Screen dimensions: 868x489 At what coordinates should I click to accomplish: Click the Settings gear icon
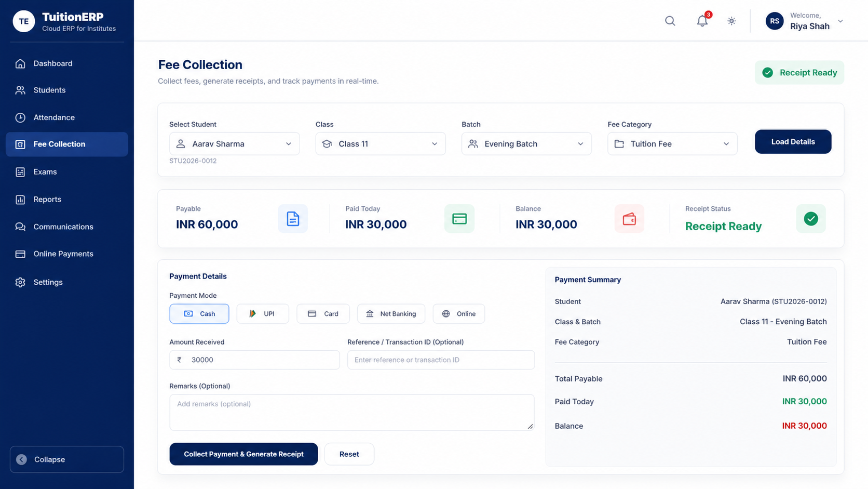(x=20, y=282)
